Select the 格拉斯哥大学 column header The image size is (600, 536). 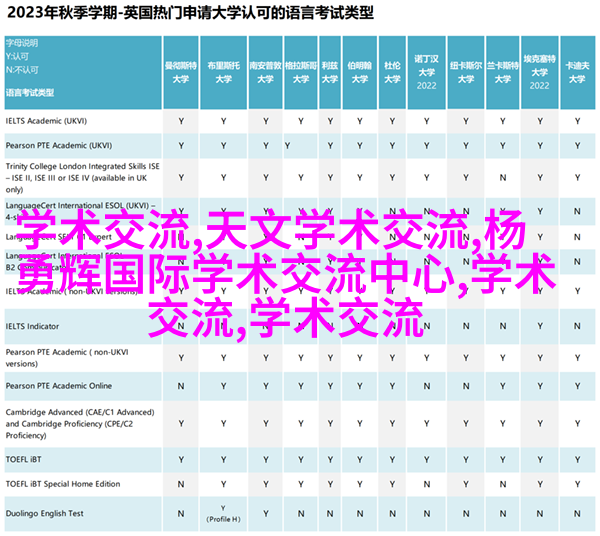tap(301, 72)
